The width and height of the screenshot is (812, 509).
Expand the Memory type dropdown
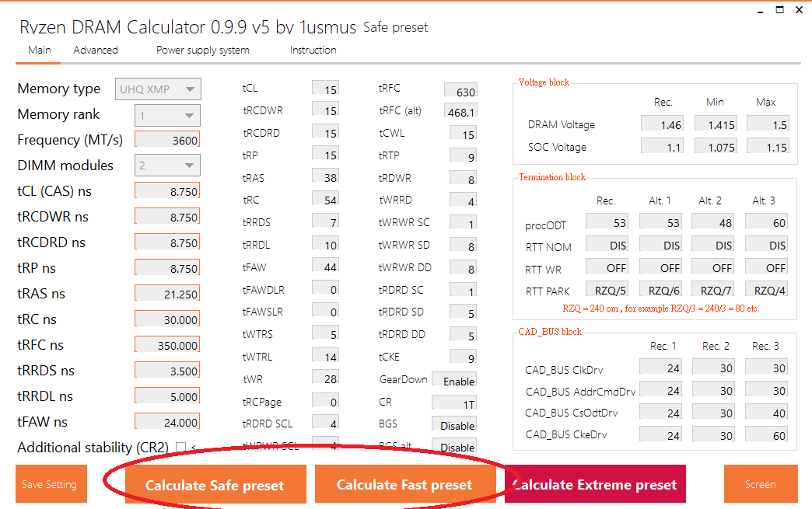click(158, 89)
